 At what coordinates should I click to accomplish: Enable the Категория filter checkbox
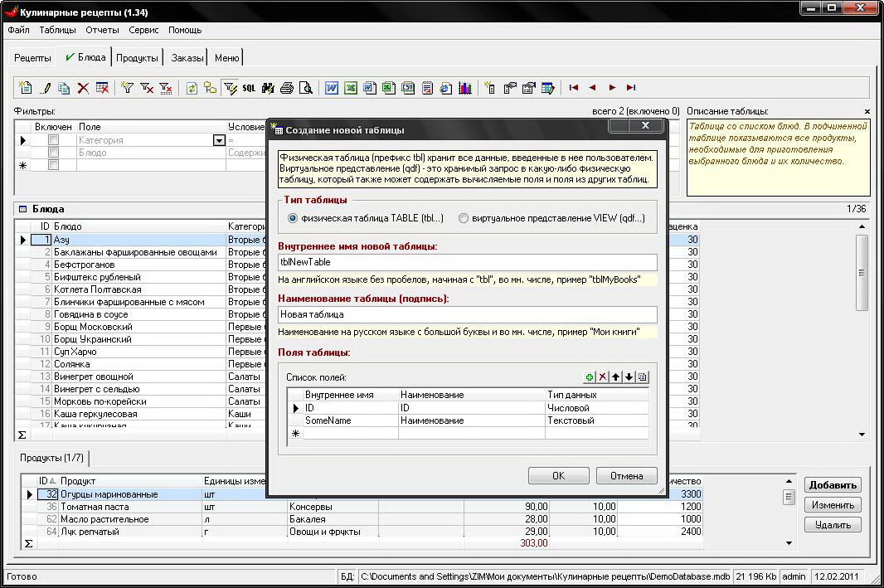point(53,141)
